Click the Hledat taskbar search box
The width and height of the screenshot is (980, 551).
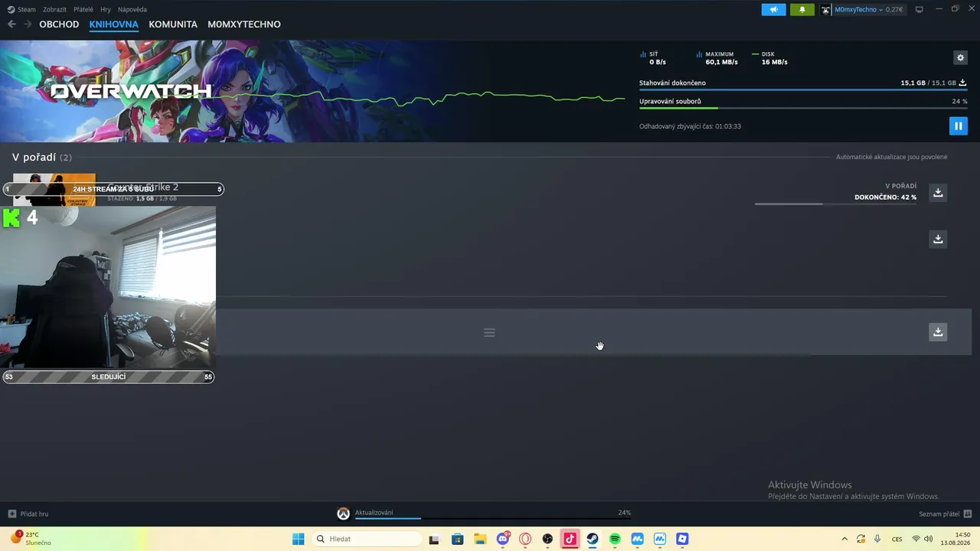[x=367, y=539]
